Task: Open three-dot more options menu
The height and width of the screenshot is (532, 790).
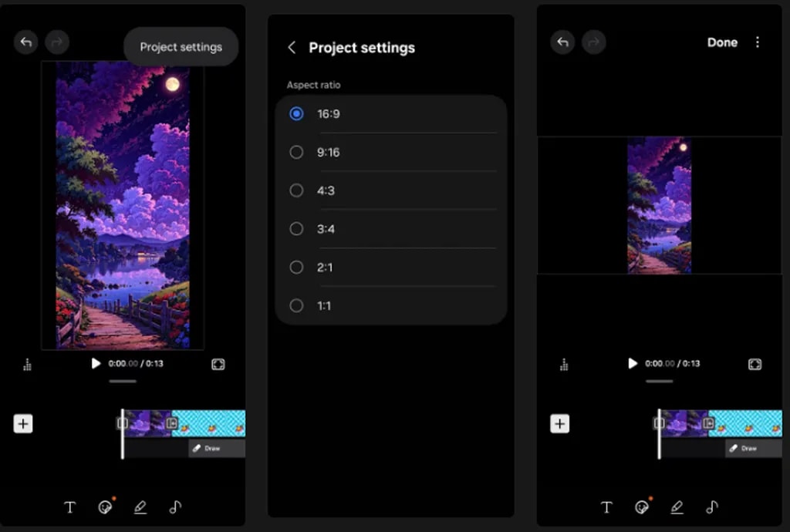Action: [x=758, y=42]
